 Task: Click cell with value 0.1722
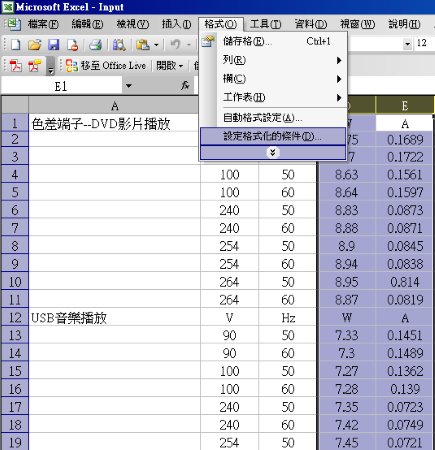(404, 157)
